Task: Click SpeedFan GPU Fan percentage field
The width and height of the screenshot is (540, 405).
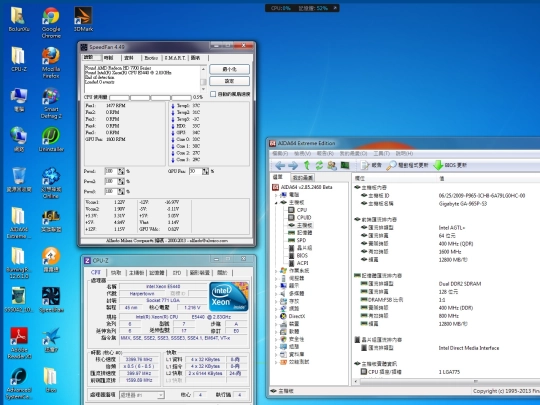Action: click(195, 171)
